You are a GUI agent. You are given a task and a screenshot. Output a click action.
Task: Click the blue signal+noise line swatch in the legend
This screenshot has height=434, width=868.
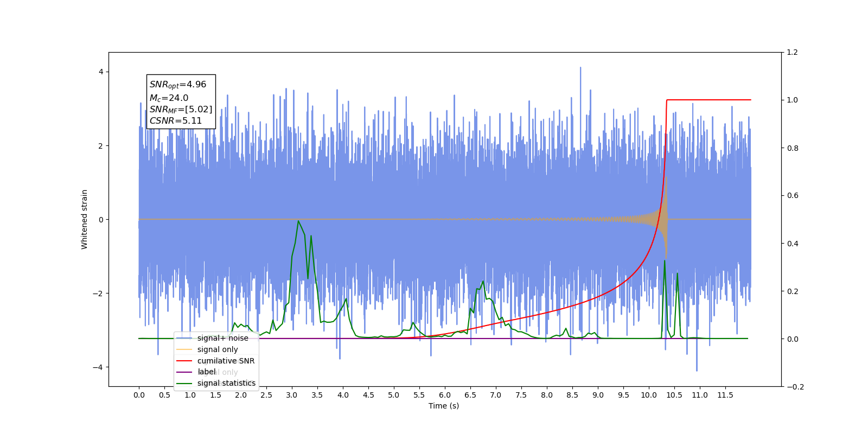click(184, 338)
